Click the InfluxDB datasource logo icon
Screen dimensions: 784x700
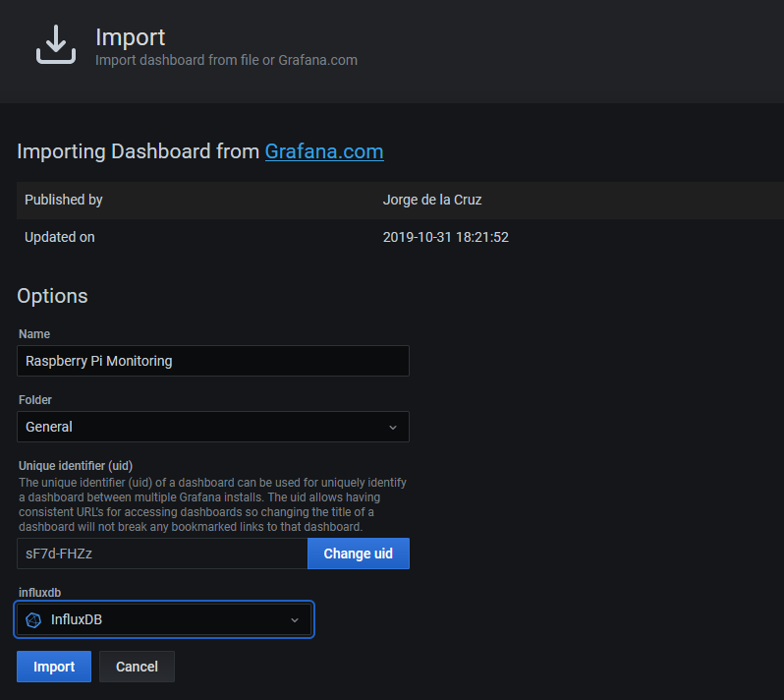point(33,620)
